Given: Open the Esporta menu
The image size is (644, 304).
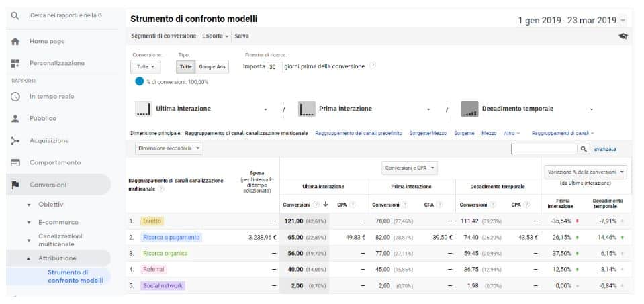Looking at the screenshot, I should tap(216, 36).
